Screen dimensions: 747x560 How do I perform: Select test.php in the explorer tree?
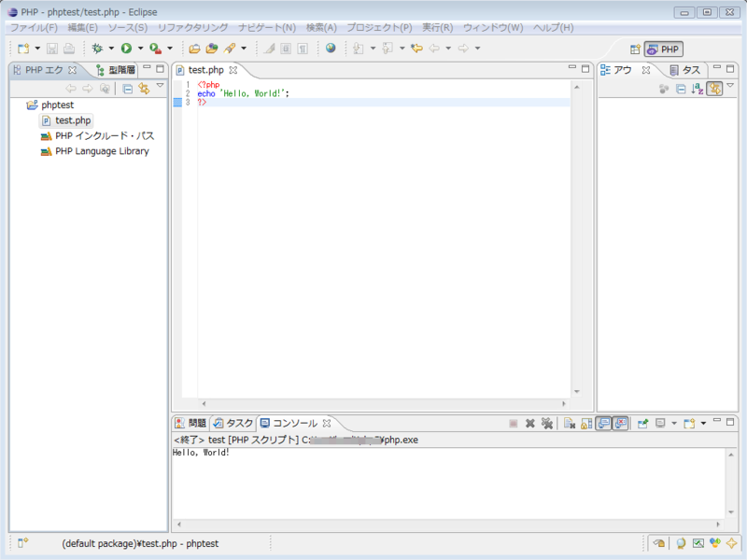click(x=66, y=120)
